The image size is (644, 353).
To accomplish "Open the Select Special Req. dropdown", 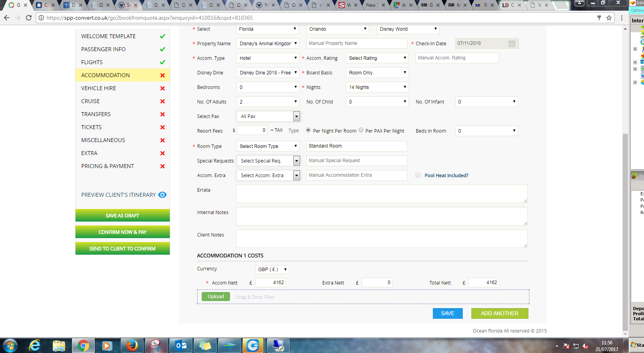I will (269, 161).
